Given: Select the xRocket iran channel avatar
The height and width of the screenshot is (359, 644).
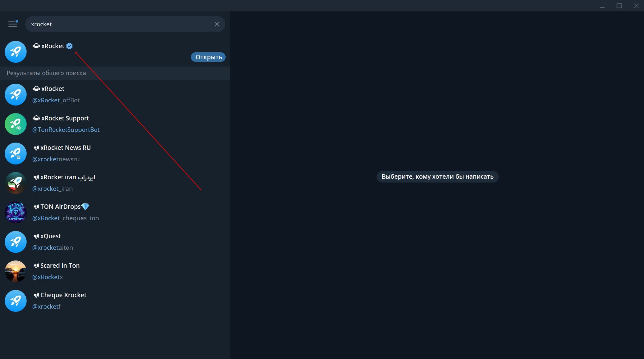Looking at the screenshot, I should coord(16,183).
